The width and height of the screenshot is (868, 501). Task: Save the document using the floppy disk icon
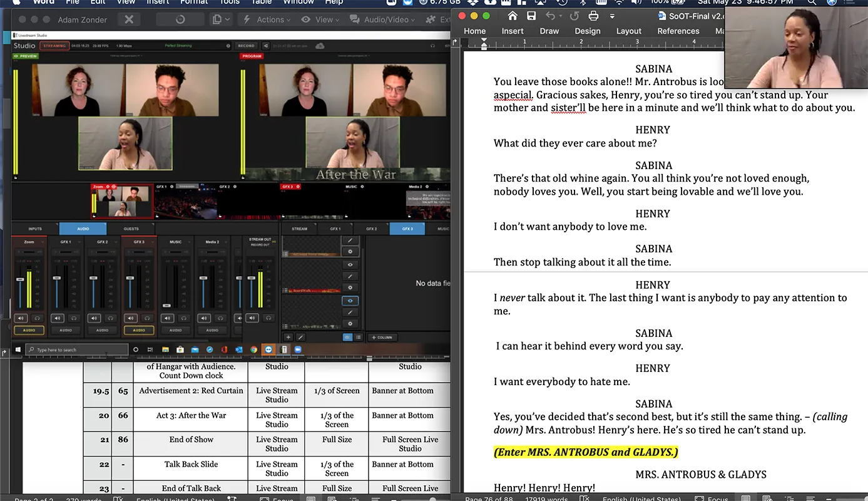[x=531, y=16]
